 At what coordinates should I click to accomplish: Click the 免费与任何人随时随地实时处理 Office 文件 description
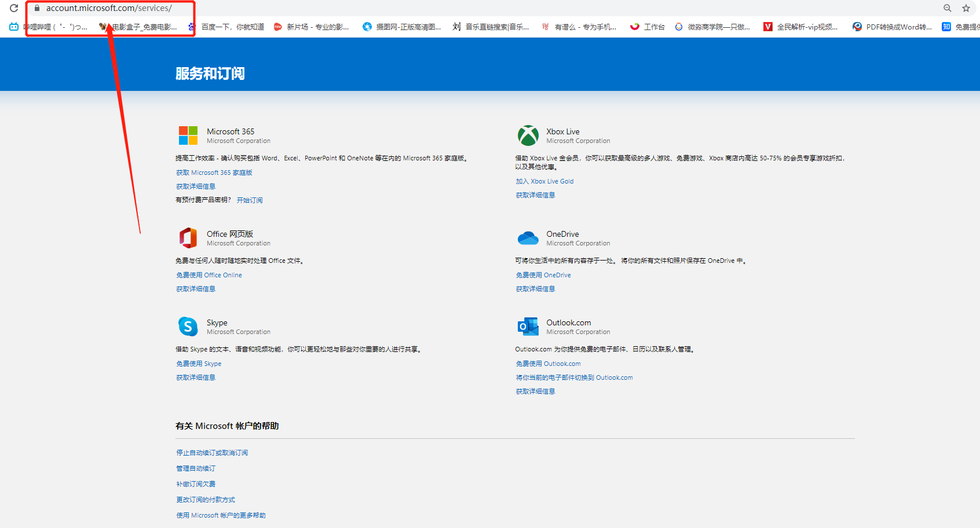(240, 261)
